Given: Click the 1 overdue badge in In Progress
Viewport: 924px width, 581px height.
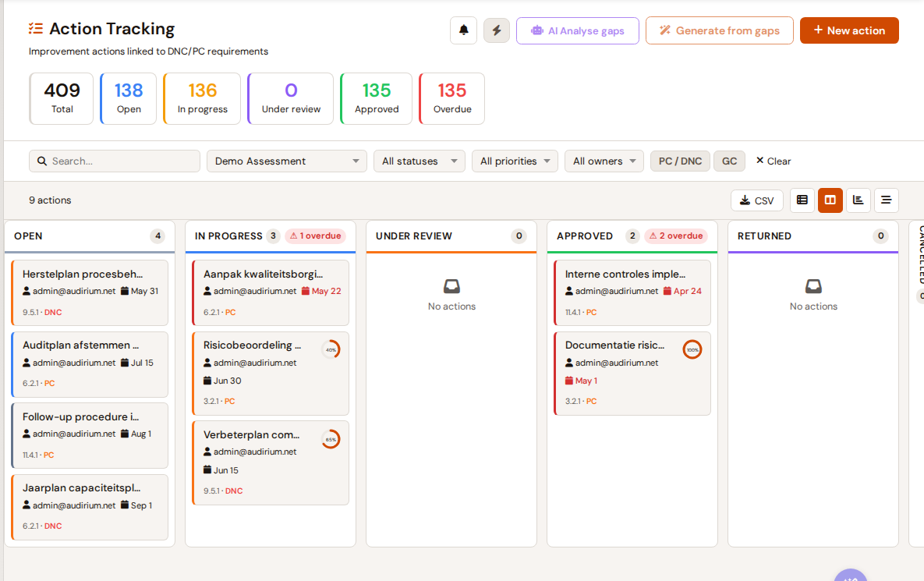Looking at the screenshot, I should pos(316,236).
